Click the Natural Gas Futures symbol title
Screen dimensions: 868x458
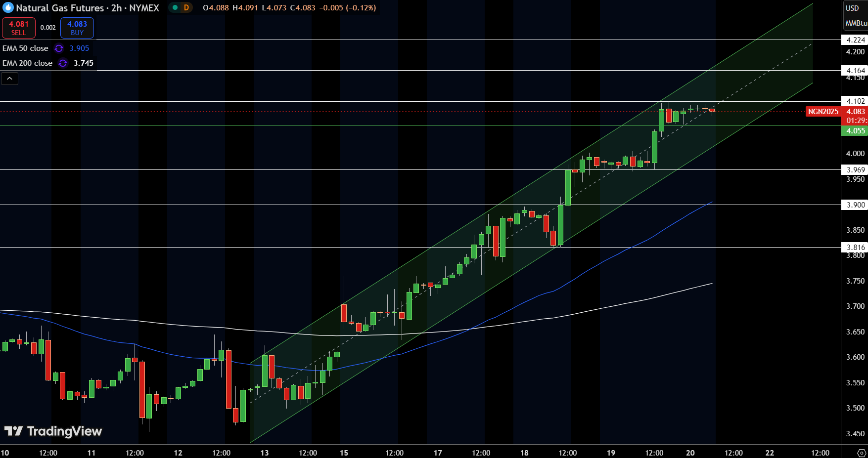pos(60,8)
